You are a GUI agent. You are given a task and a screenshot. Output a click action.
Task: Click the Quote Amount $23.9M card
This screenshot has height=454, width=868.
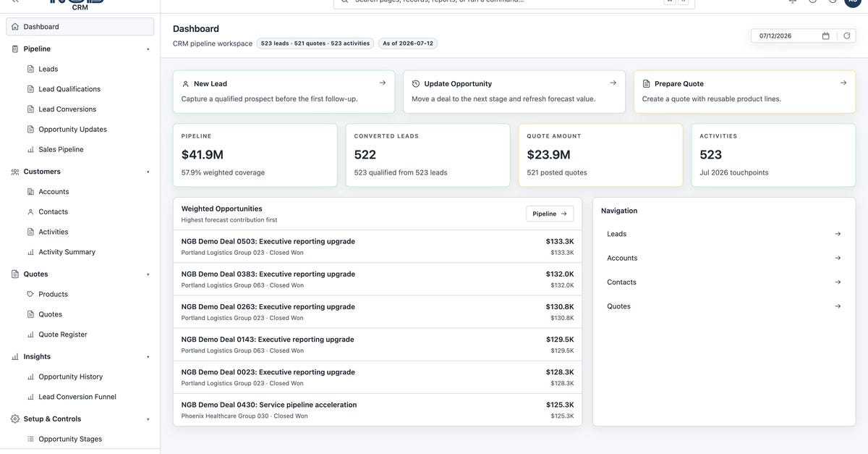(600, 155)
